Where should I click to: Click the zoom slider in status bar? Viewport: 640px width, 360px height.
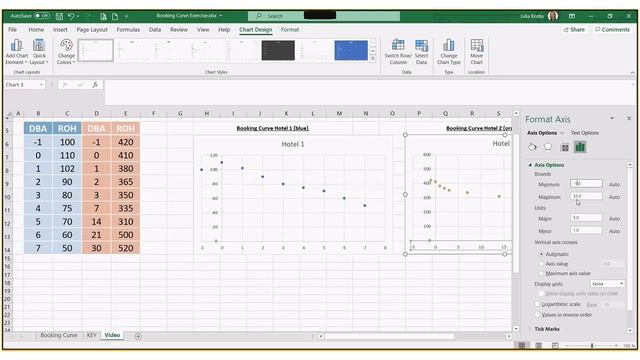coord(592,346)
